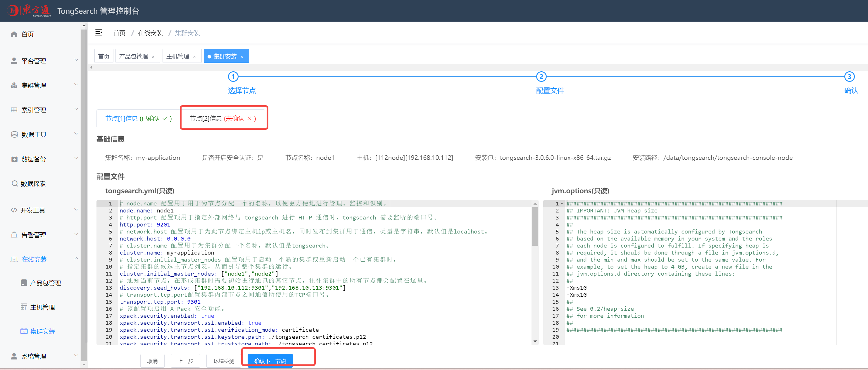Expand the 集群管理 menu chevron
The width and height of the screenshot is (868, 370).
(x=76, y=84)
